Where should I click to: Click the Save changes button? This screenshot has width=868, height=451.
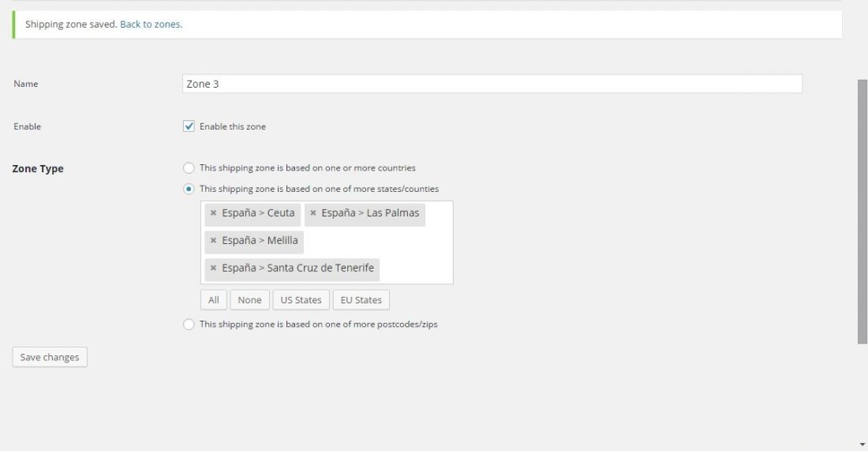[50, 357]
